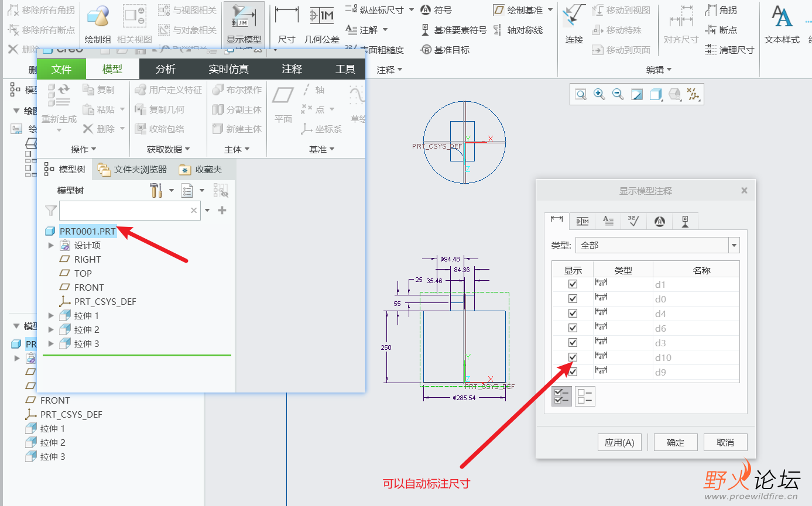Click the datum display filters icon
812x506 pixels.
point(693,94)
